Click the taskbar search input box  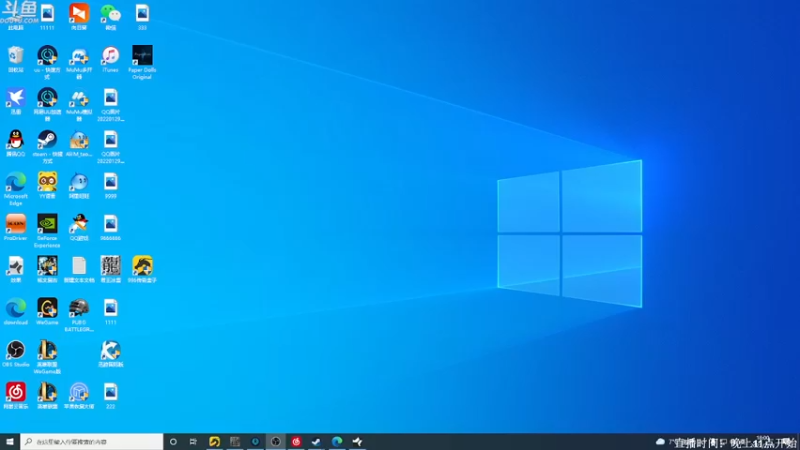(x=92, y=442)
